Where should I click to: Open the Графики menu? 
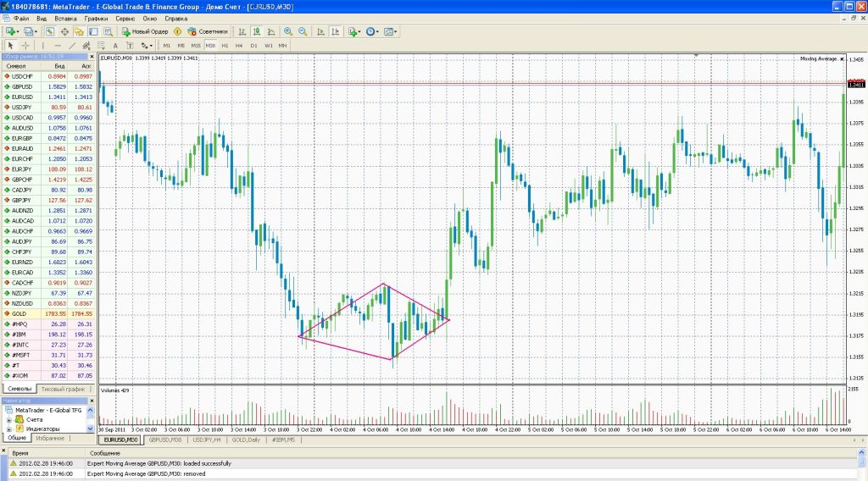point(95,17)
